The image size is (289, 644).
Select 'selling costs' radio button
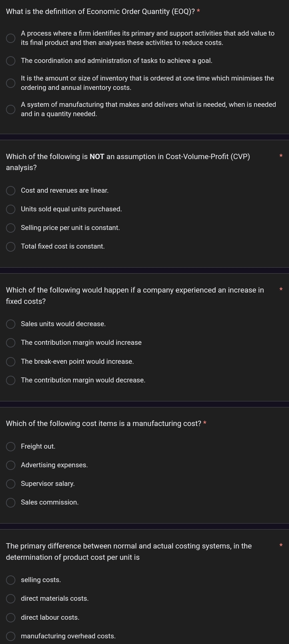[11, 580]
